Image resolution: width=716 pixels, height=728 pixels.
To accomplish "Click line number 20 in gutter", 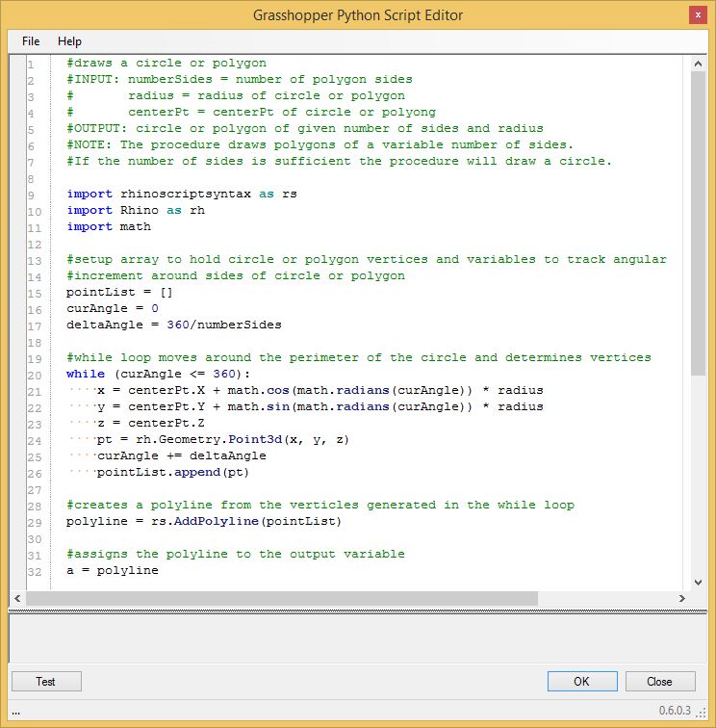I will [35, 376].
